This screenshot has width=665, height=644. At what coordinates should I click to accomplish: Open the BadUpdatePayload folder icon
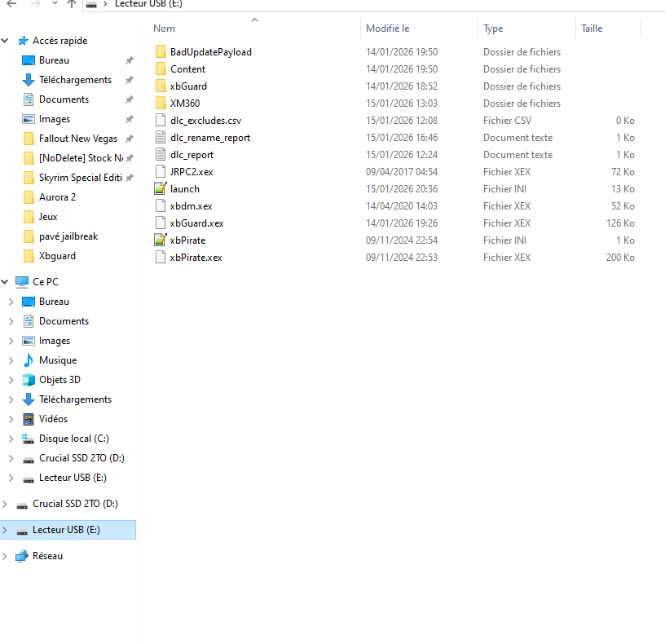click(161, 51)
